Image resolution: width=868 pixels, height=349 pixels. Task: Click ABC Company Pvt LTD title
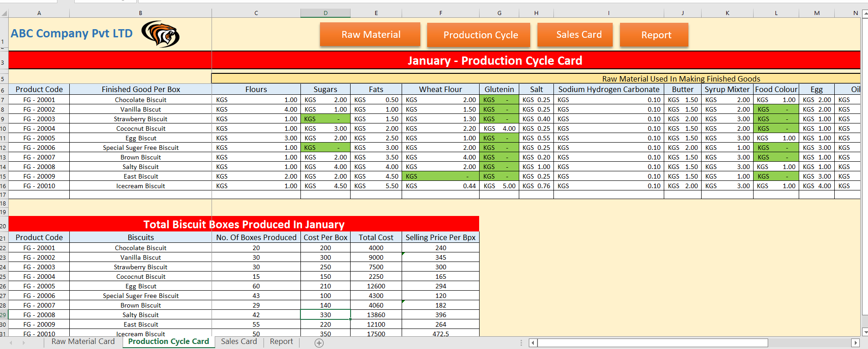(x=72, y=34)
